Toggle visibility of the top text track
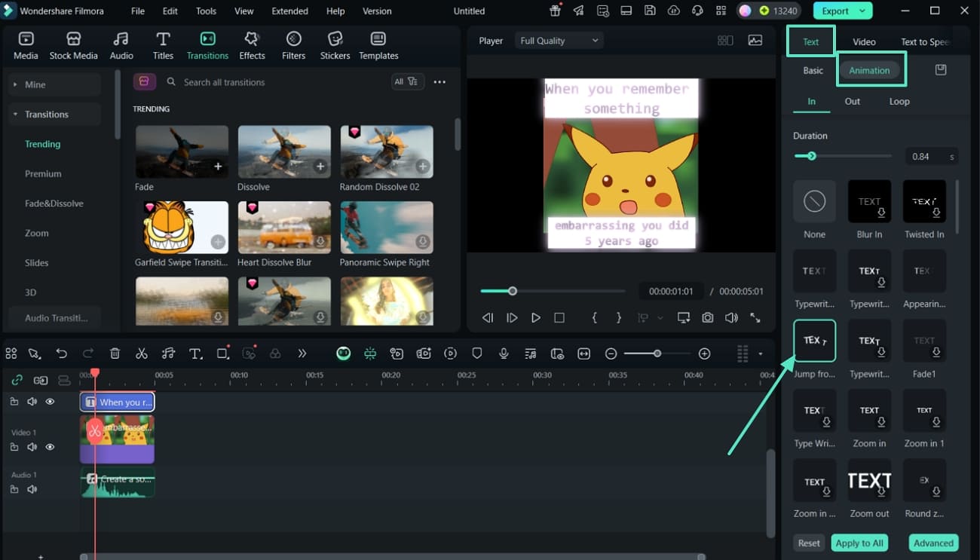The height and width of the screenshot is (560, 980). point(50,402)
